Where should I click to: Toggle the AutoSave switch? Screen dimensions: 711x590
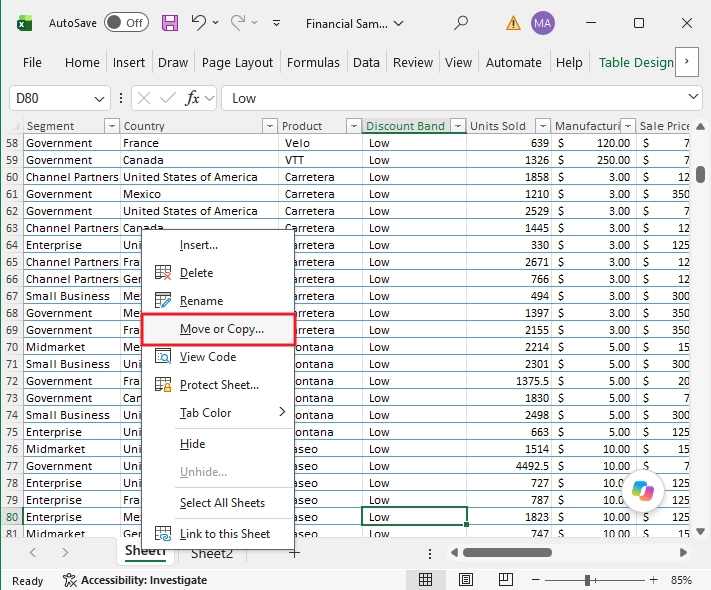coord(126,23)
